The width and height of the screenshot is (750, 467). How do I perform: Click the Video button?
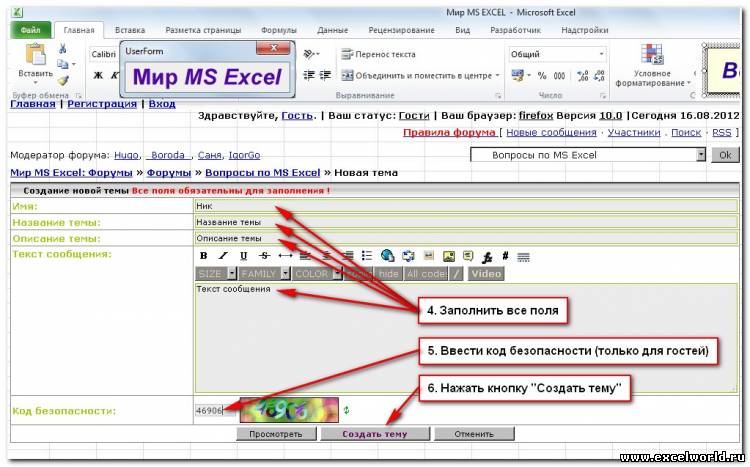[x=486, y=274]
